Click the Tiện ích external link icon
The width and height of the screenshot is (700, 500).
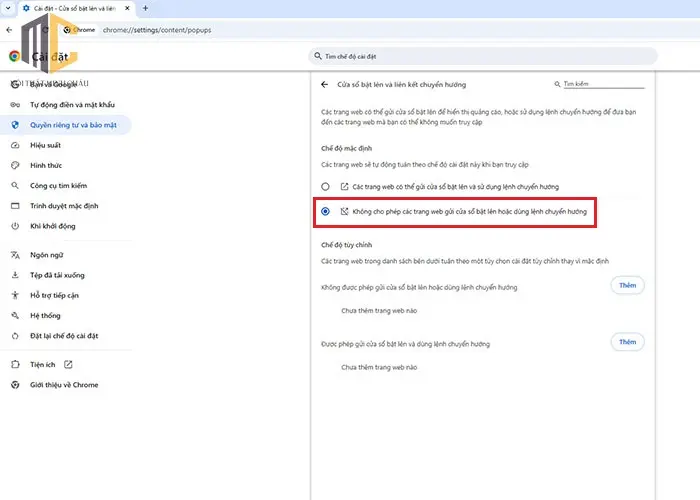pyautogui.click(x=68, y=365)
